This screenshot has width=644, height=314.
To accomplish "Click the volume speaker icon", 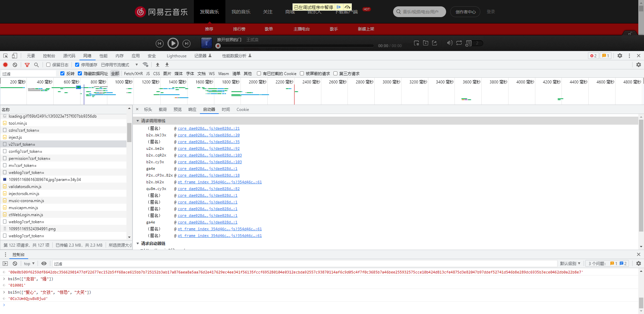I will click(450, 43).
